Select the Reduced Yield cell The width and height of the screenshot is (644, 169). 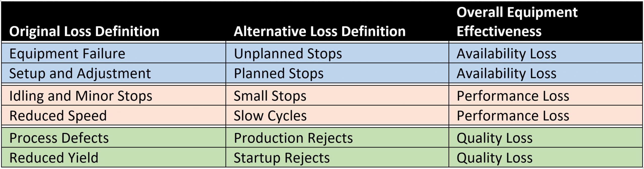click(54, 158)
